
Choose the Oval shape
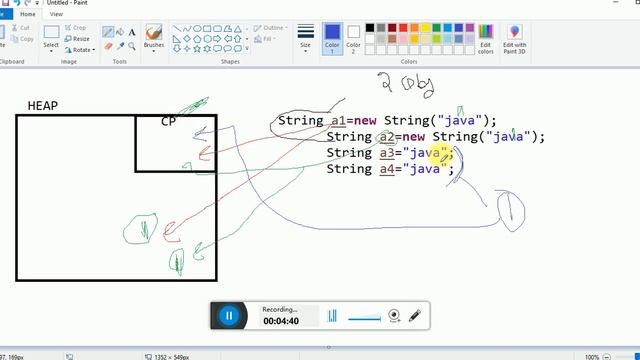197,29
